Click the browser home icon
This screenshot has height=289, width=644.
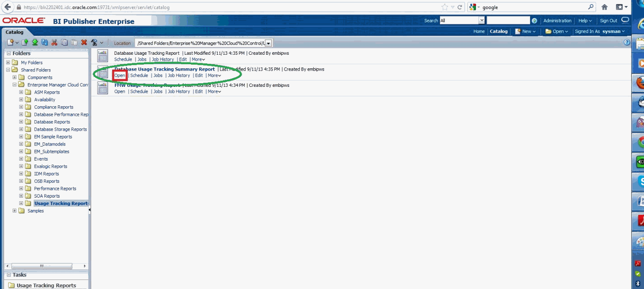tap(604, 7)
